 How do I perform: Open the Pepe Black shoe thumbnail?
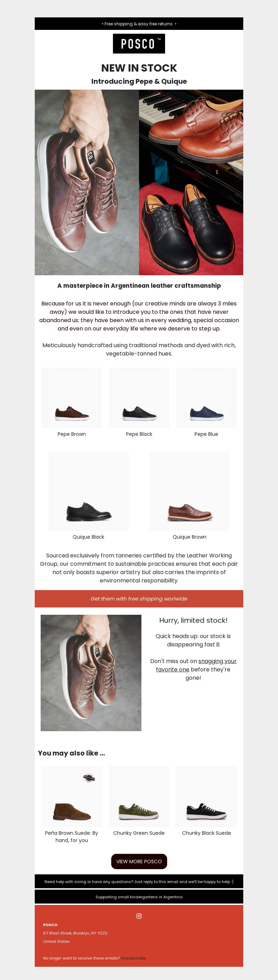[x=139, y=398]
